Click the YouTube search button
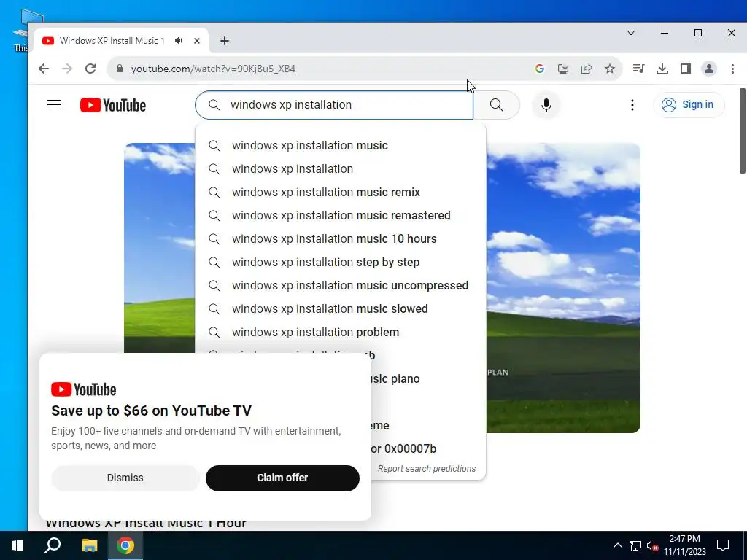The height and width of the screenshot is (560, 747). coord(496,105)
